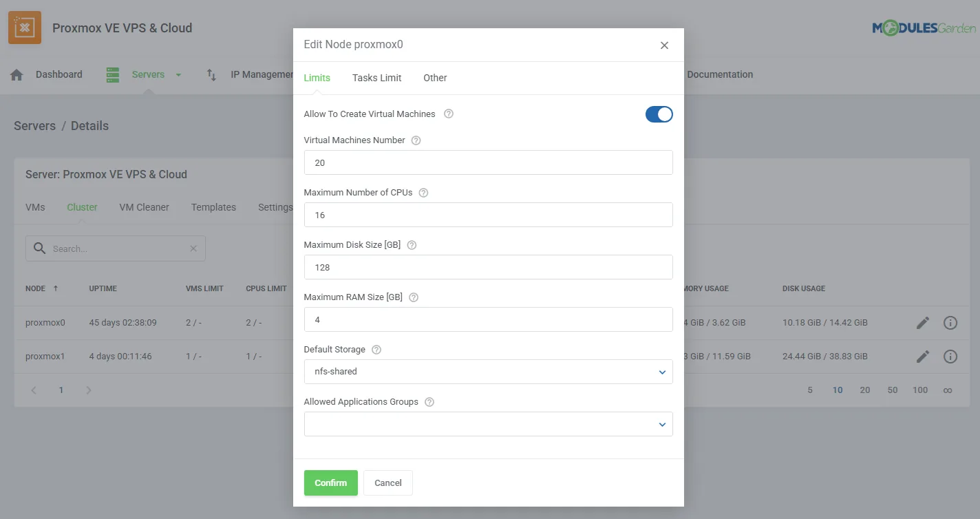Sort by the CPUS LIMIT column header
The width and height of the screenshot is (980, 519).
pos(266,288)
